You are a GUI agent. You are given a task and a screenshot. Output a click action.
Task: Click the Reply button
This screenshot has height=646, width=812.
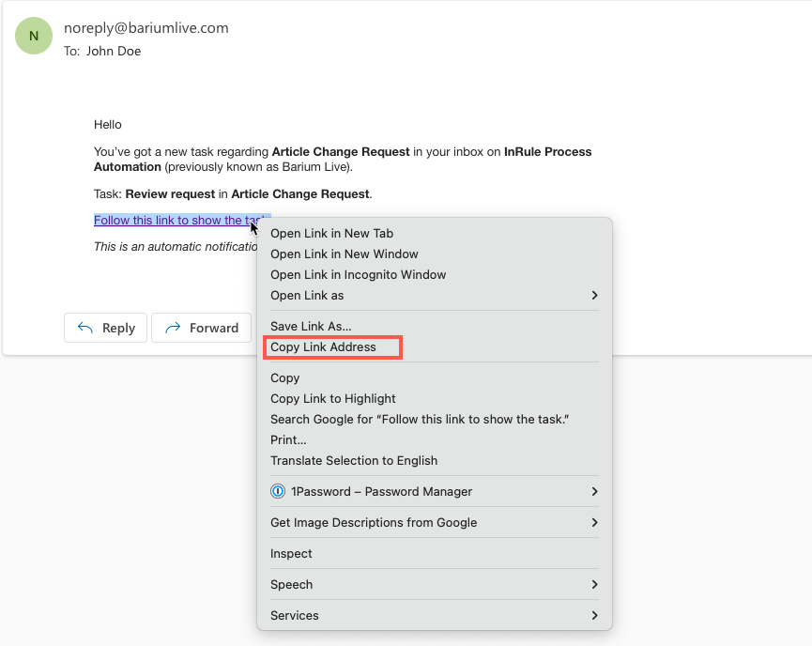(105, 328)
